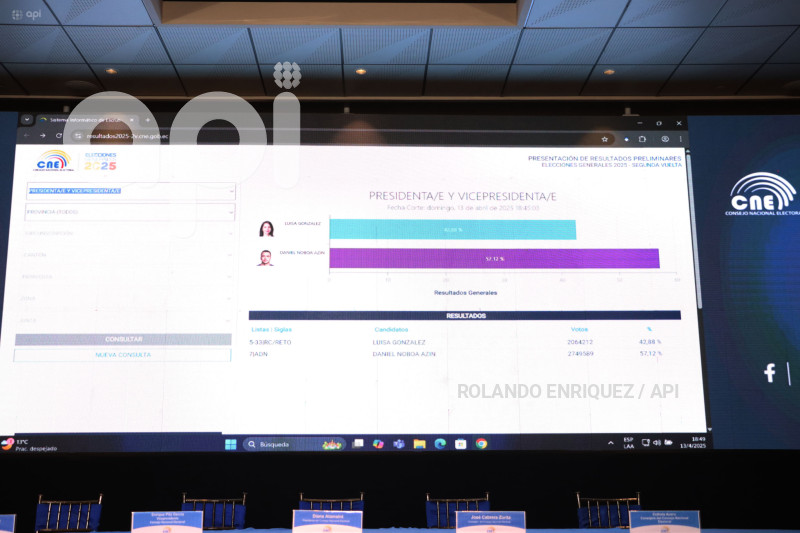Switch ESP LAA keyboard language
Image resolution: width=800 pixels, height=533 pixels.
(629, 443)
